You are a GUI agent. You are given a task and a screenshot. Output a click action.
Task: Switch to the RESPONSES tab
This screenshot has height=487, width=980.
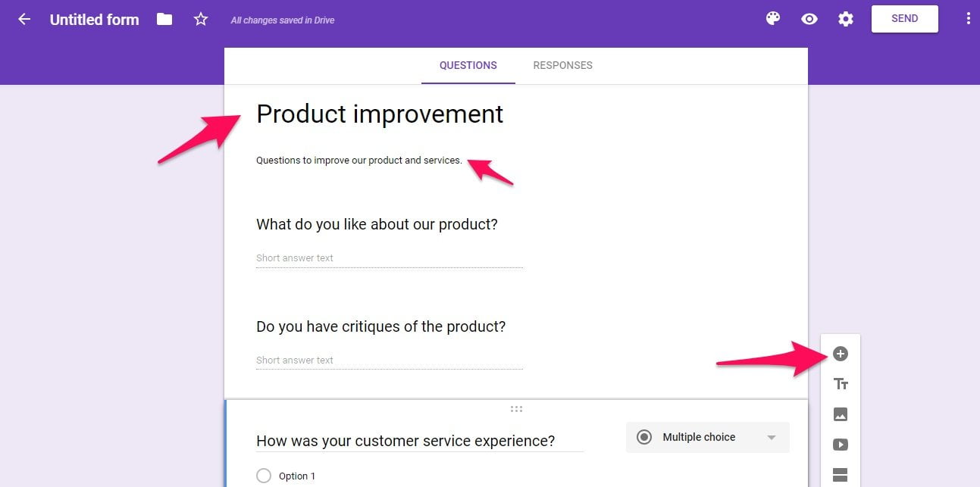(563, 65)
